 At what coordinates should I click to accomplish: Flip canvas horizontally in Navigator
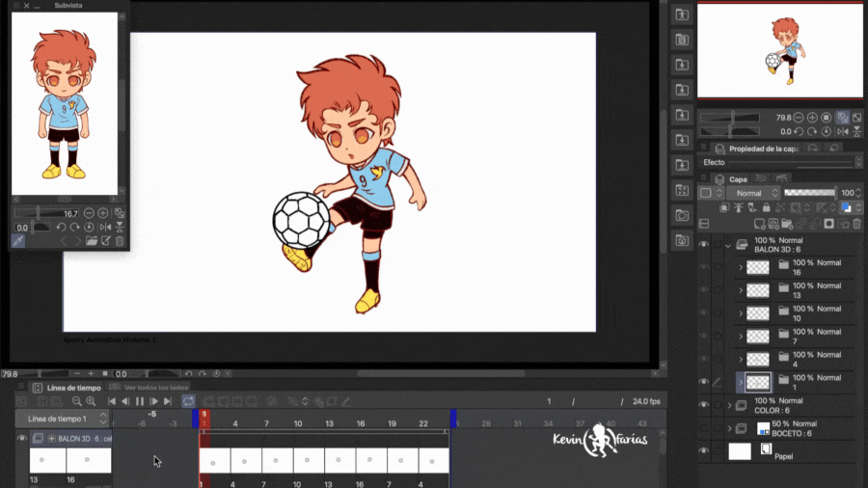[x=843, y=131]
